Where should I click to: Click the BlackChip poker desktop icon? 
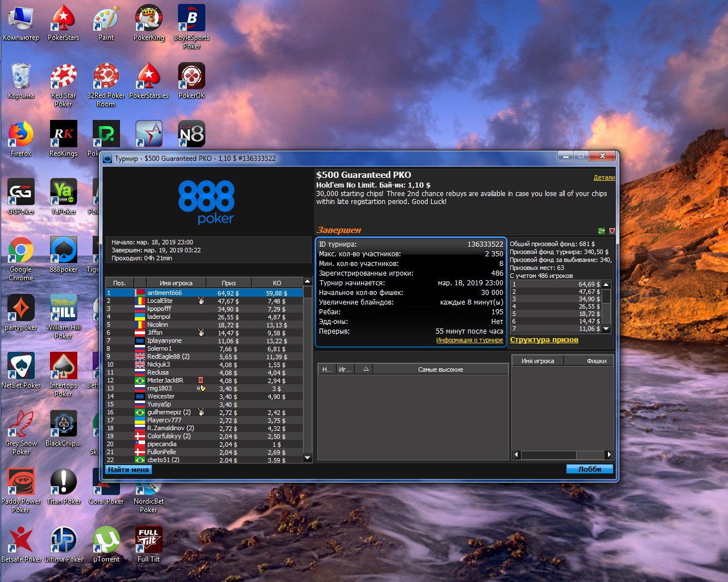[x=63, y=429]
